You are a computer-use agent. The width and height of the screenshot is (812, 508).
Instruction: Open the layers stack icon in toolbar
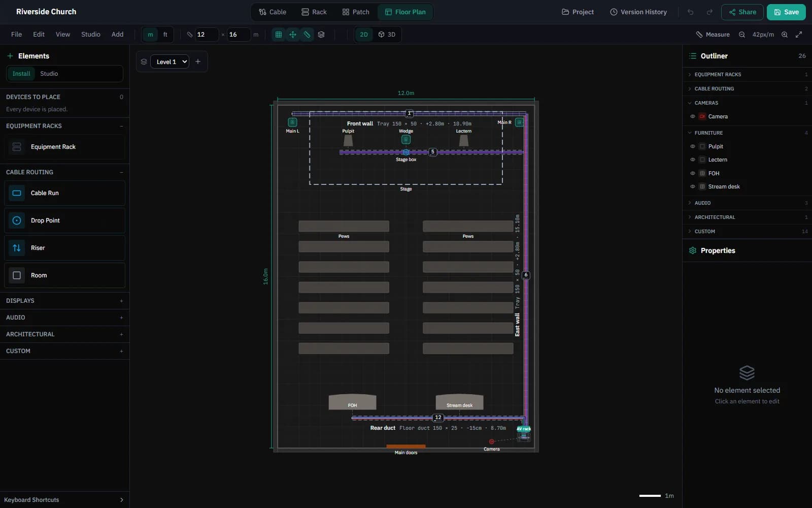pos(321,35)
